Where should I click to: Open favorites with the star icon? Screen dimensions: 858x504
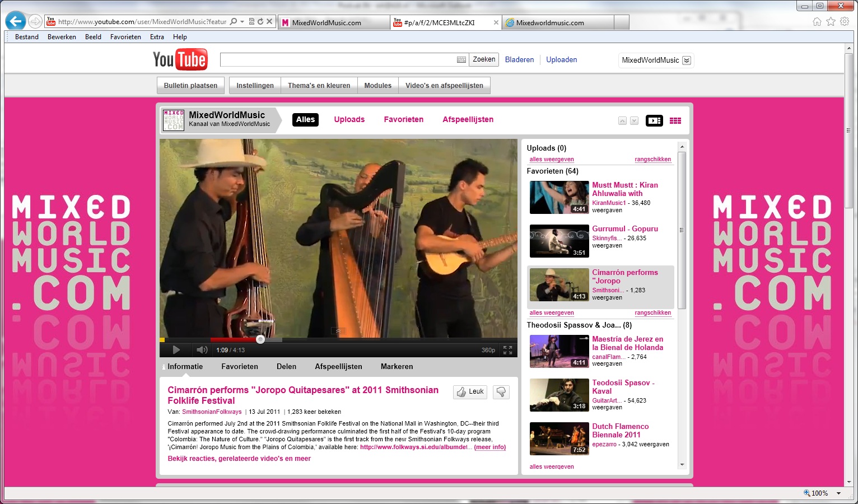(831, 22)
